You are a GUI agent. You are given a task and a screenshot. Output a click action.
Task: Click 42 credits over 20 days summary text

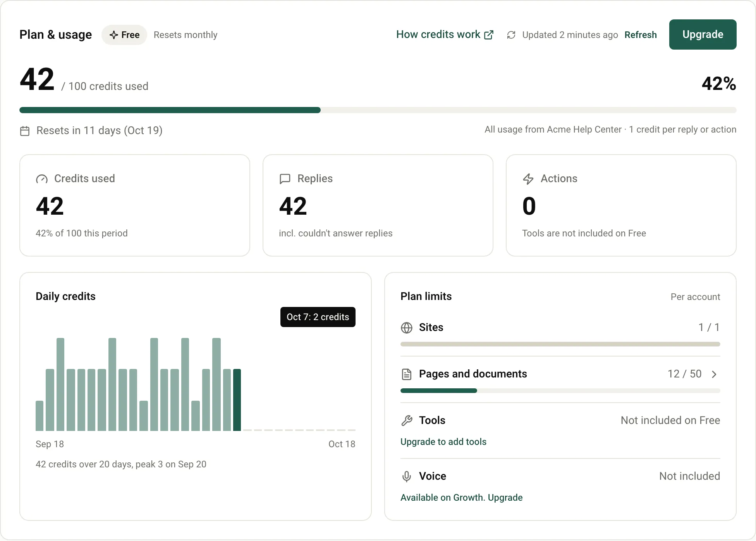(121, 464)
